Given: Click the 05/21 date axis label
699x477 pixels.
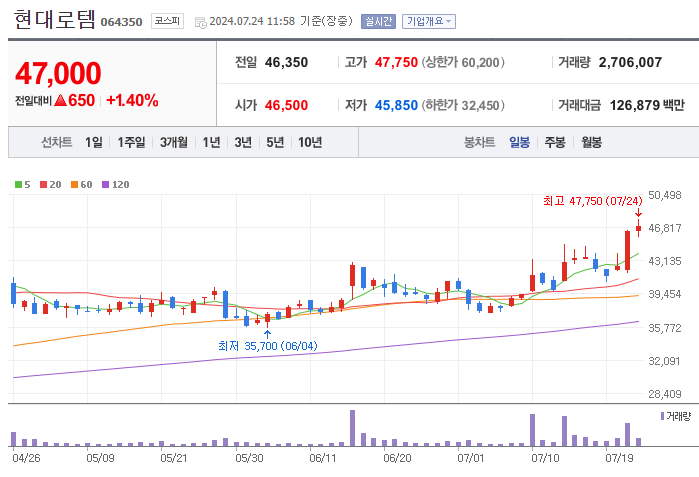Looking at the screenshot, I should [x=174, y=458].
